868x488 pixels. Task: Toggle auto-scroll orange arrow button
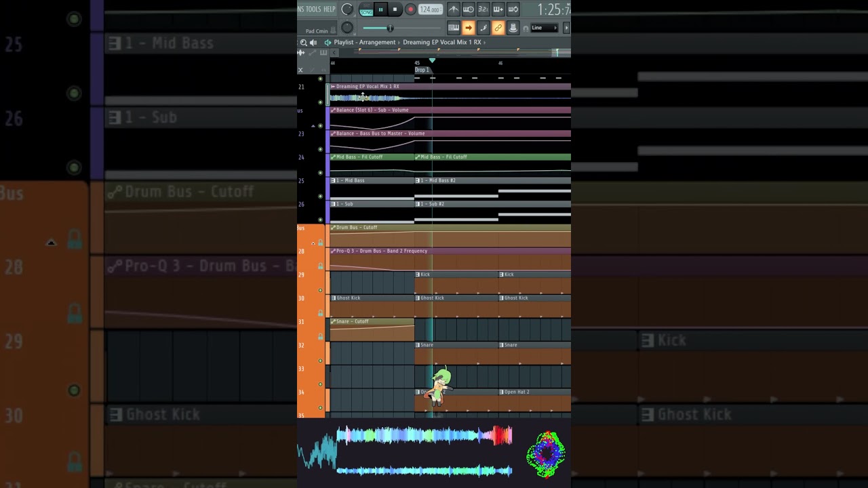click(468, 28)
